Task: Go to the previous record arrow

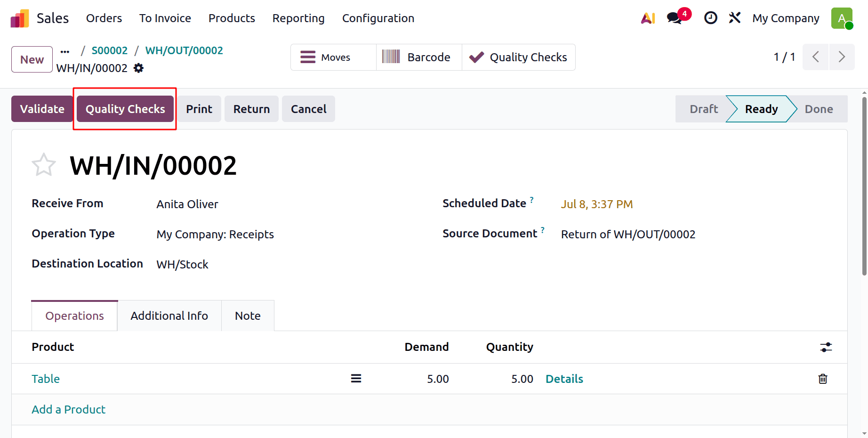Action: pos(816,57)
